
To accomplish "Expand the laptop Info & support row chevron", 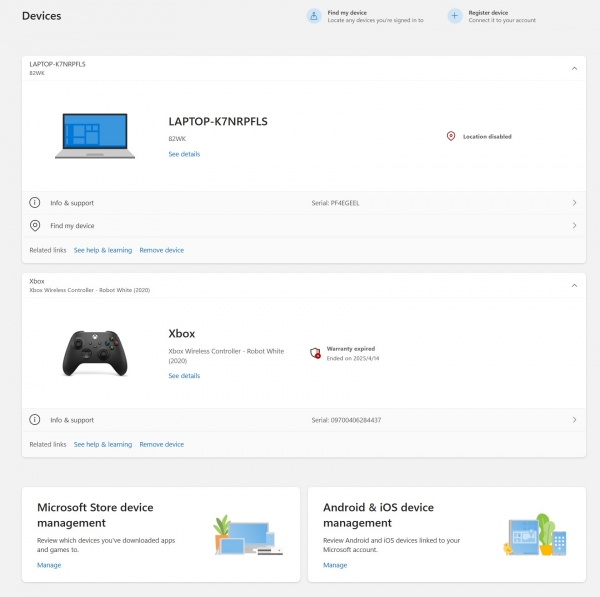I will [574, 203].
